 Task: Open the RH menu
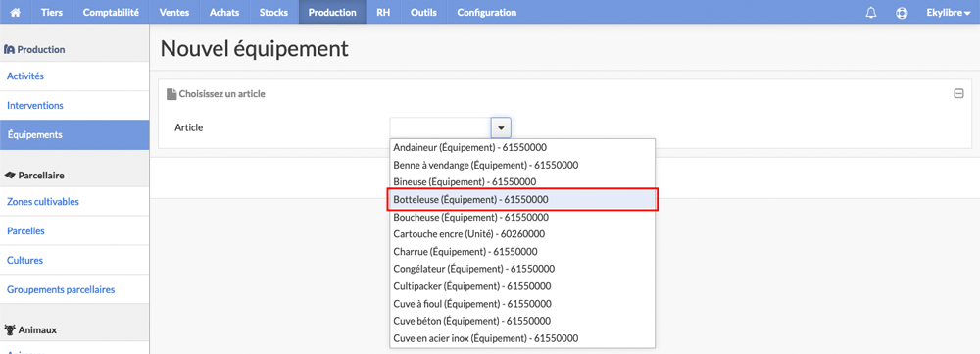tap(384, 13)
